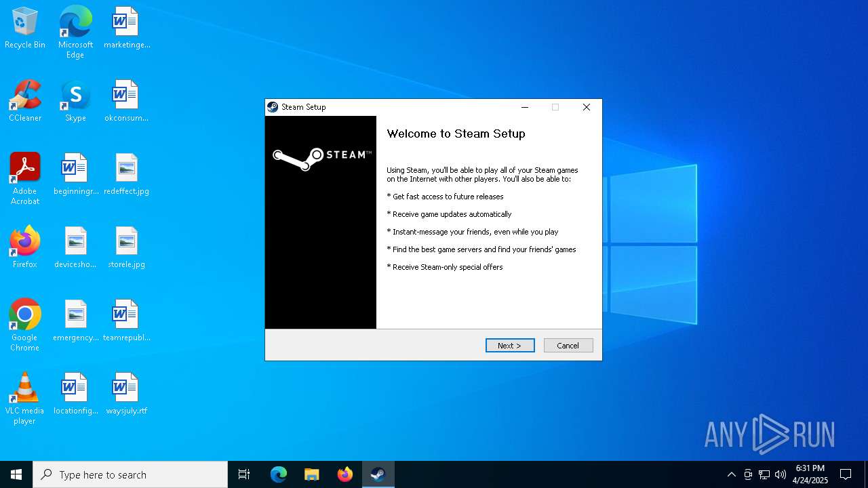
Task: Cancel the Steam Setup wizard
Action: pyautogui.click(x=568, y=346)
